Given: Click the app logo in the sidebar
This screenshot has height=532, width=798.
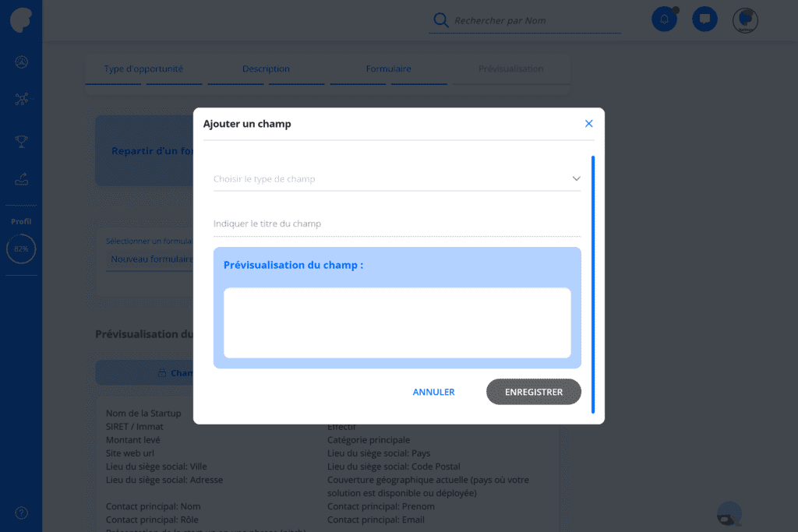Looking at the screenshot, I should [21, 19].
